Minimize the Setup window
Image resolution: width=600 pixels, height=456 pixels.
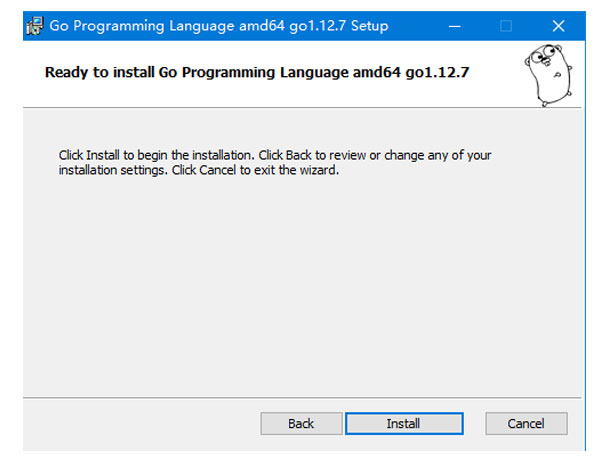[455, 26]
